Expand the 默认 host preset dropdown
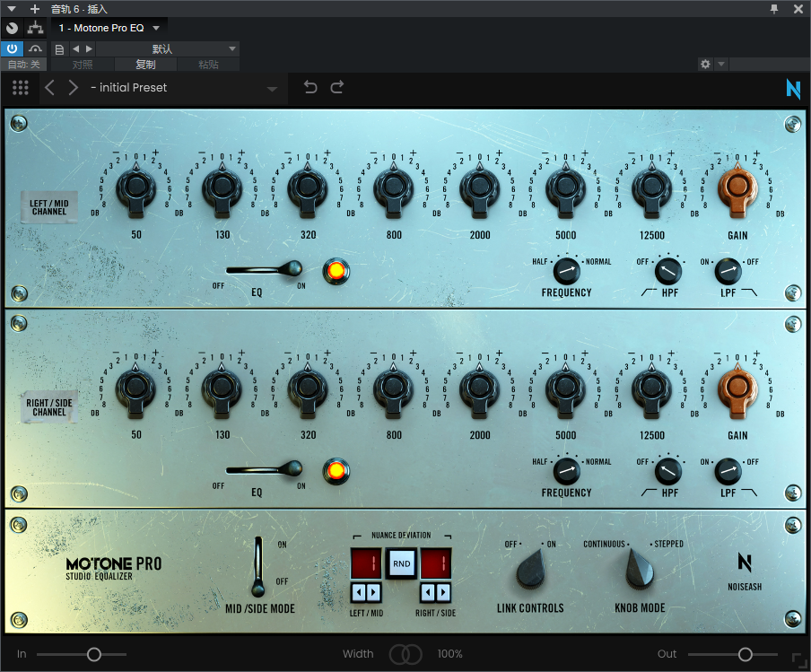 [x=232, y=48]
